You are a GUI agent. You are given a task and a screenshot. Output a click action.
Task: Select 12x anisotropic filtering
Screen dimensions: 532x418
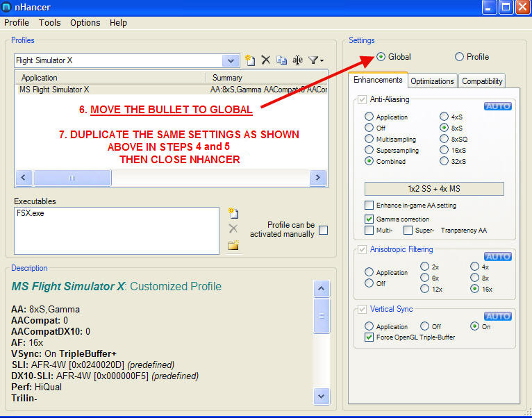(x=424, y=289)
